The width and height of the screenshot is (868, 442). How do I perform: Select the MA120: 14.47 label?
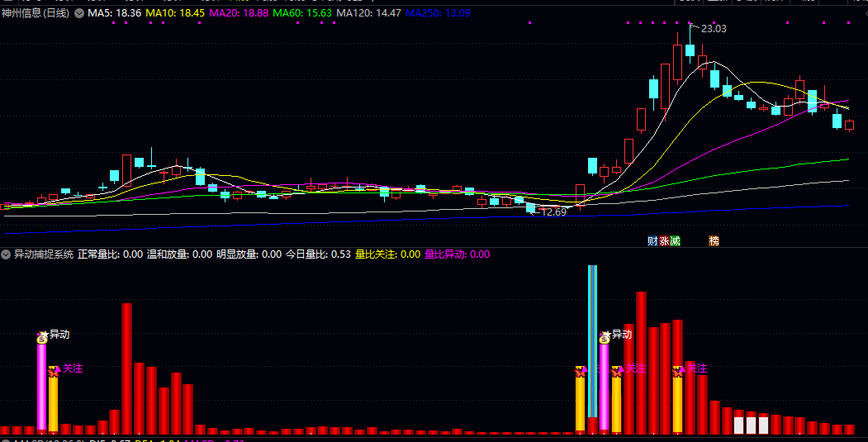point(368,12)
